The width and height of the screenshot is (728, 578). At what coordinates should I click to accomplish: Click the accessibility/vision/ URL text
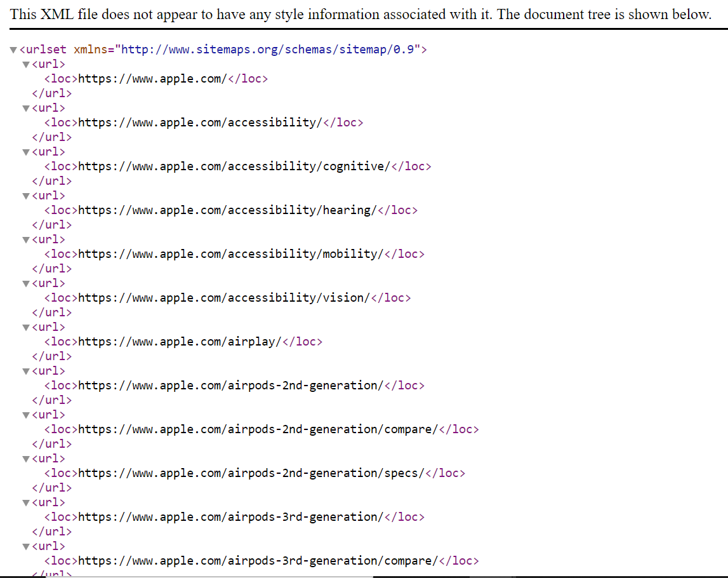pos(224,297)
